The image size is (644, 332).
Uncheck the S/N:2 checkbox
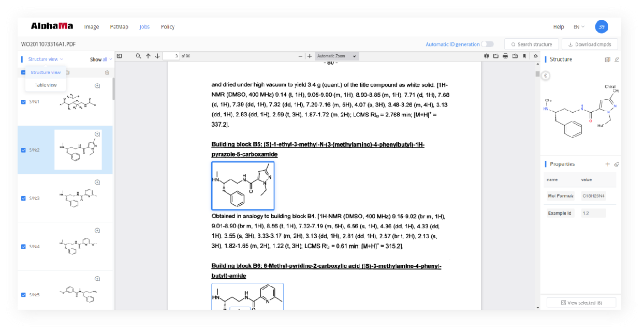click(x=23, y=150)
